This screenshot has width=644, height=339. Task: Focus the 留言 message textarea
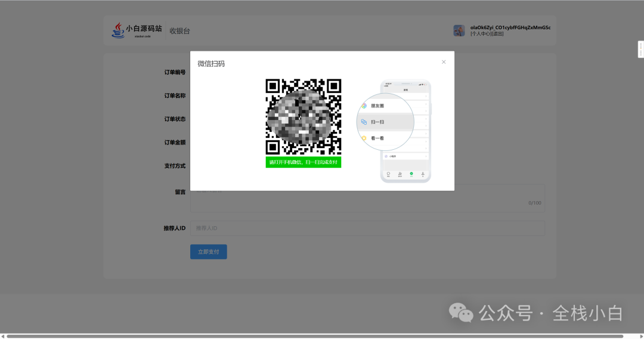click(x=367, y=198)
